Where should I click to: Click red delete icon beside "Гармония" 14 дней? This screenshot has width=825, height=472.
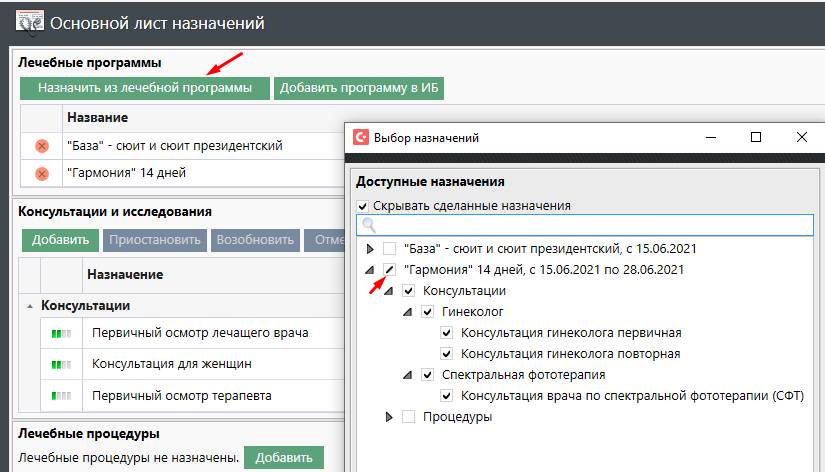pyautogui.click(x=42, y=173)
